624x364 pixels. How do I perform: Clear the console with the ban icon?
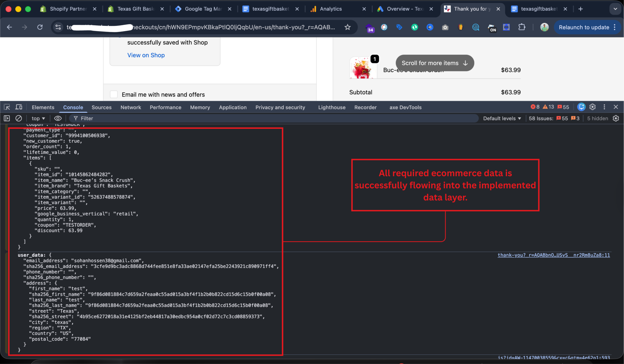pos(19,118)
